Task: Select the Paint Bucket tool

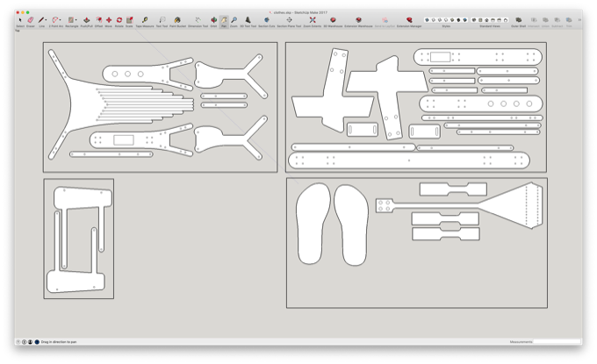Action: 177,20
